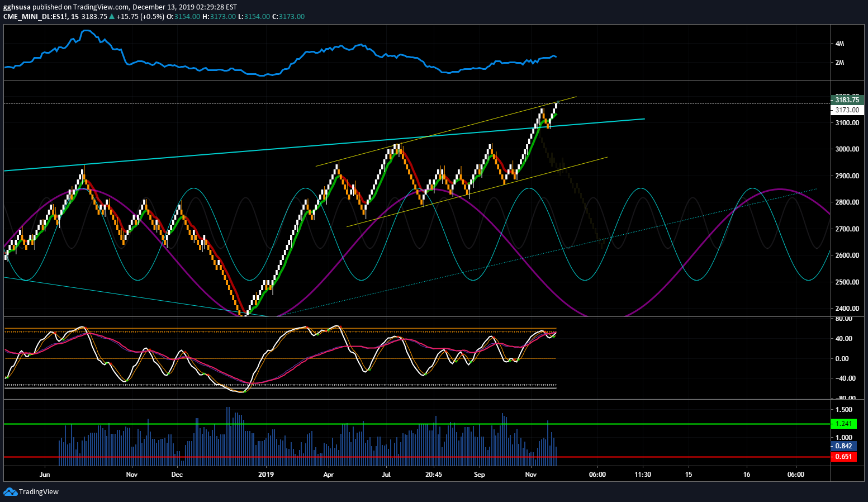Select the white 3173.00 price label
The height and width of the screenshot is (502, 868).
847,110
